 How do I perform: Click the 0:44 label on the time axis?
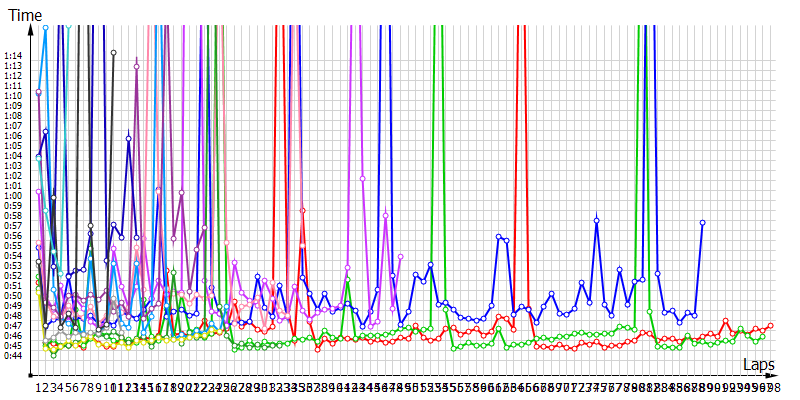[13, 355]
